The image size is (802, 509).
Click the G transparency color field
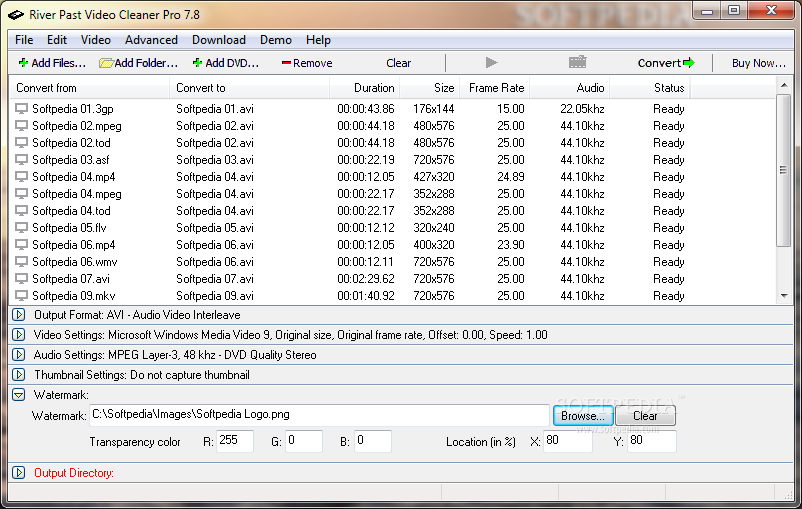[x=304, y=441]
